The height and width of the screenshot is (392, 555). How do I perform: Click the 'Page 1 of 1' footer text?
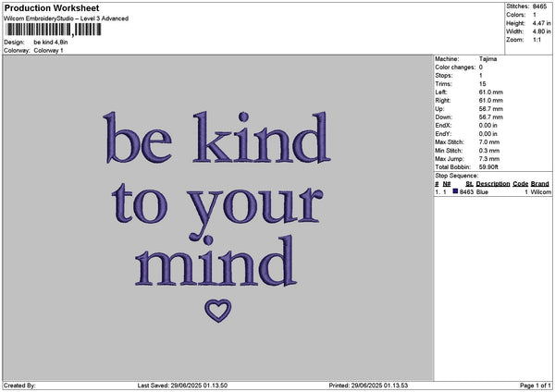click(536, 386)
